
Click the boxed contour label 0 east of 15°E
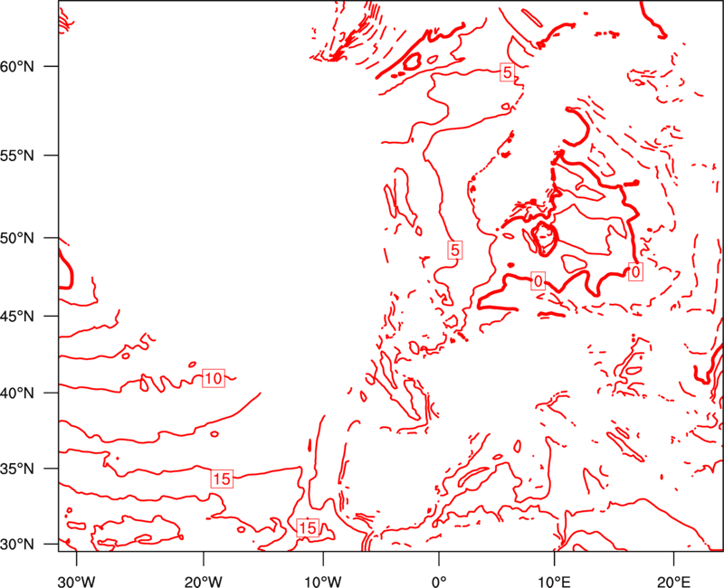(636, 272)
